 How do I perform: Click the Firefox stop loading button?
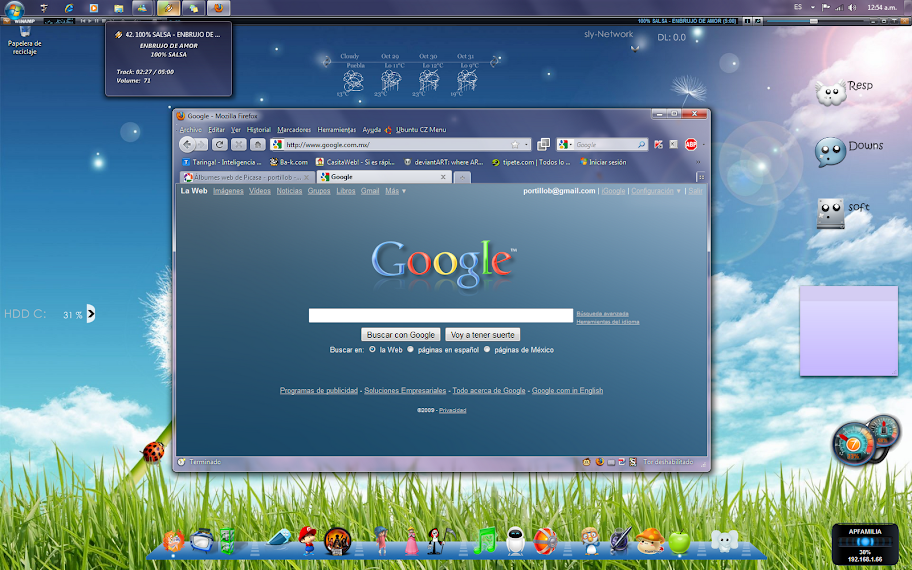(x=238, y=144)
